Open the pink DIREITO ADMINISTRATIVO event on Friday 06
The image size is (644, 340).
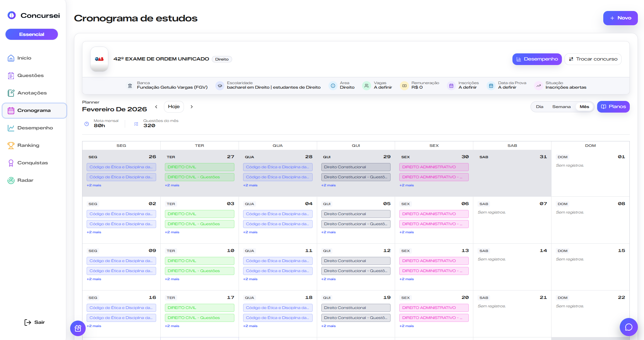tap(434, 214)
